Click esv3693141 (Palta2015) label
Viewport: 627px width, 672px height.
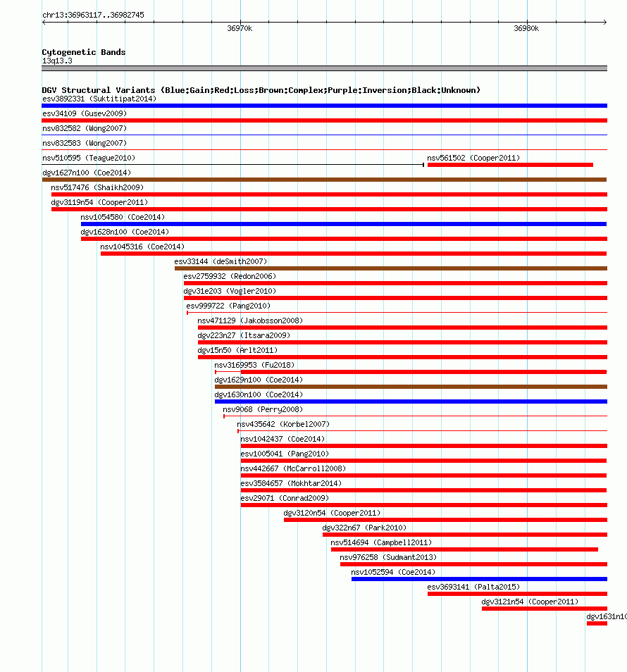[x=473, y=587]
